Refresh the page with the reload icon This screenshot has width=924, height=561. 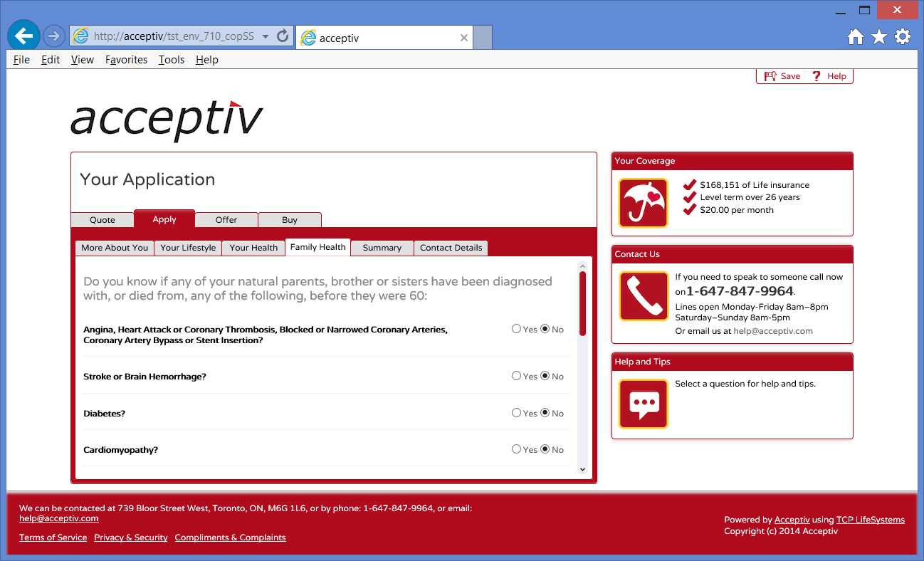click(x=283, y=36)
